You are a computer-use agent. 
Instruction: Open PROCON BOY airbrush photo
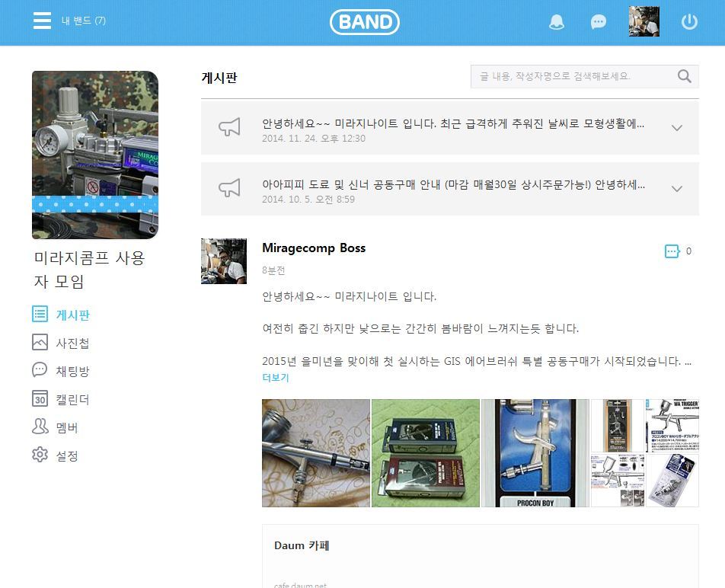(x=535, y=453)
